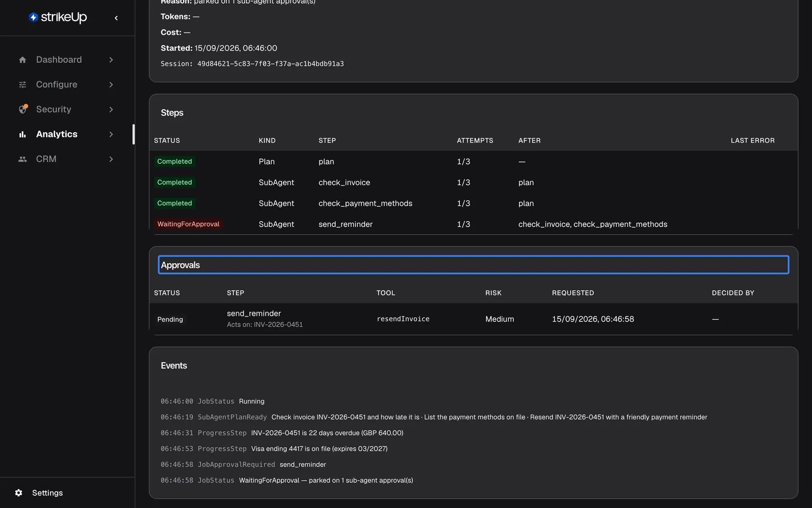Click the Pending approval status badge
Viewport: 812px width, 508px height.
pyautogui.click(x=170, y=319)
